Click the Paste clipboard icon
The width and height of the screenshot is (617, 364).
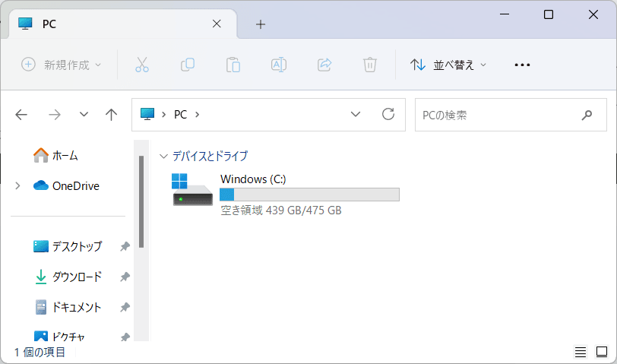(x=233, y=65)
